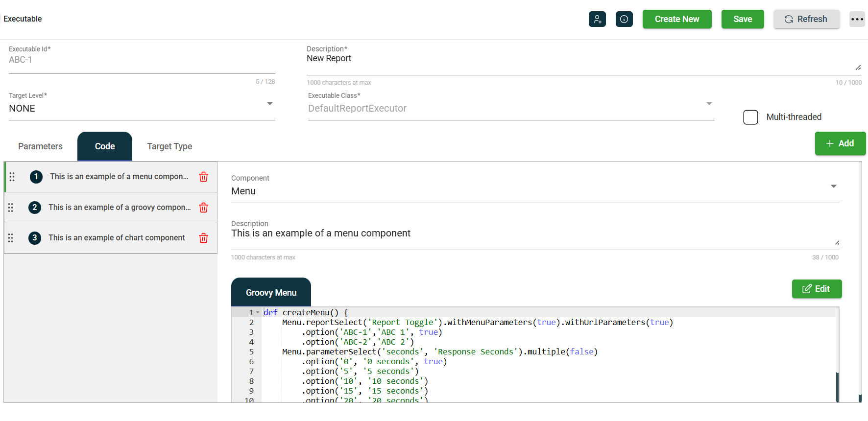This screenshot has width=868, height=421.
Task: Collapse code fold arrow on line 1
Action: [258, 312]
